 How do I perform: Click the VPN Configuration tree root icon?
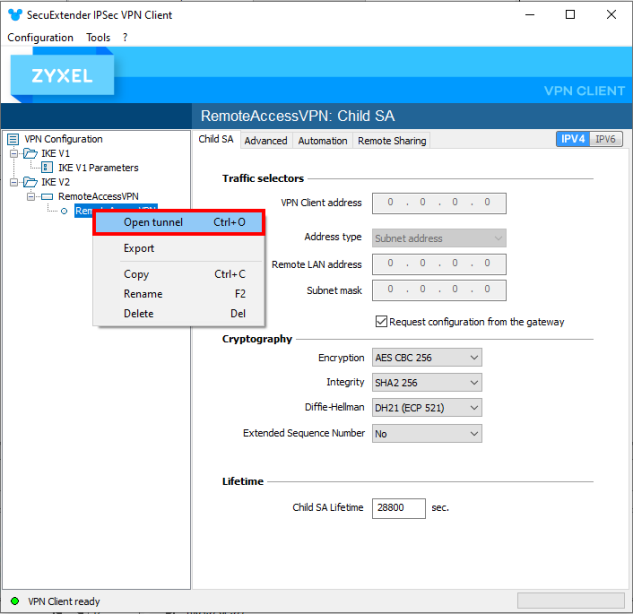click(13, 139)
